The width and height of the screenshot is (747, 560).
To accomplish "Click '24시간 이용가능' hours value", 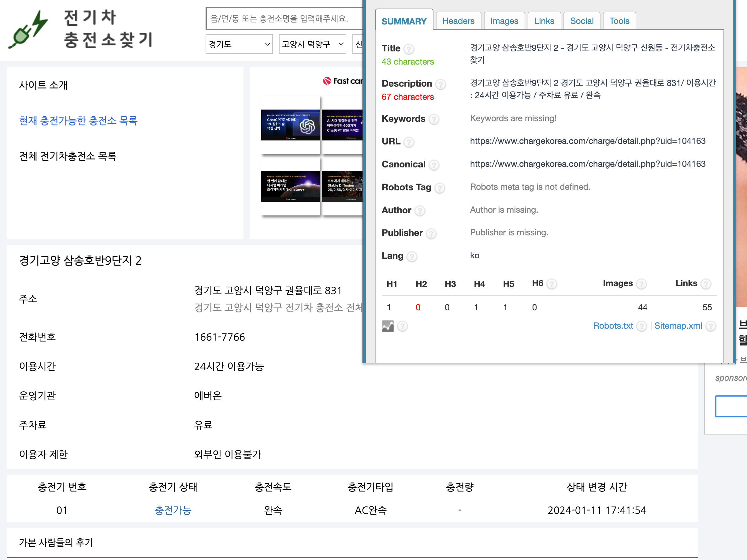I will pos(229,366).
